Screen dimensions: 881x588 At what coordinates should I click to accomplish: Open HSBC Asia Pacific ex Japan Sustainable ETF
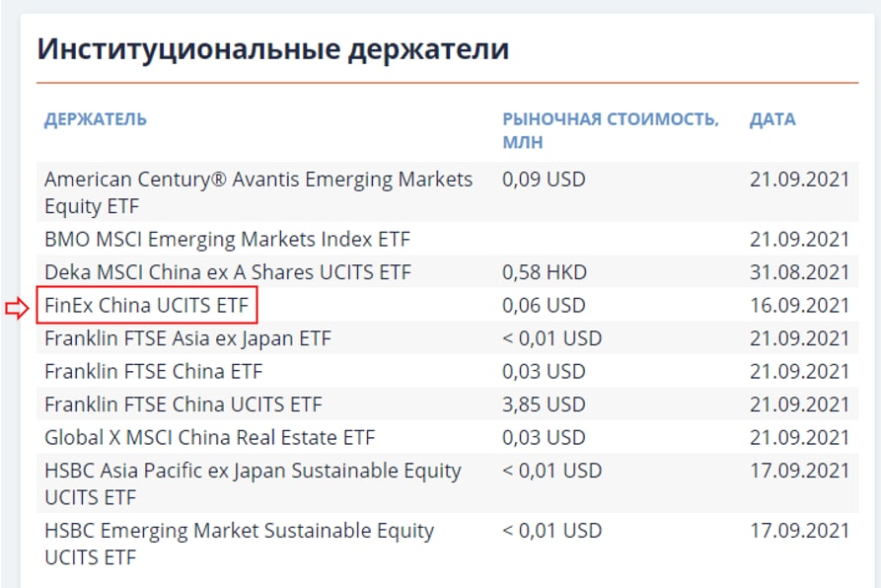pyautogui.click(x=253, y=483)
